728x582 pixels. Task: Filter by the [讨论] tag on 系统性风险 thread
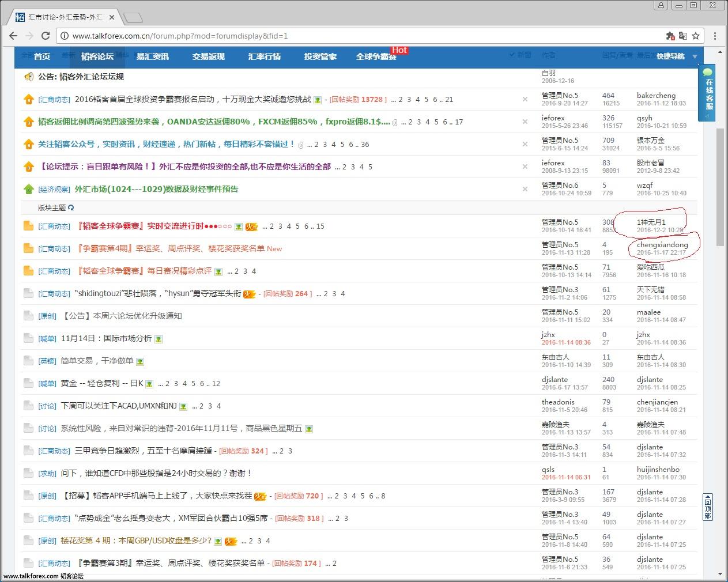click(47, 429)
